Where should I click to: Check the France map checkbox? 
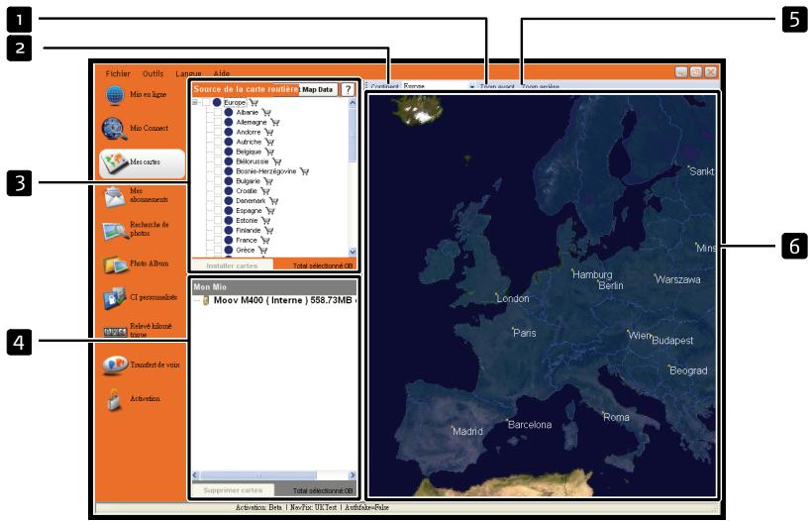[x=218, y=241]
